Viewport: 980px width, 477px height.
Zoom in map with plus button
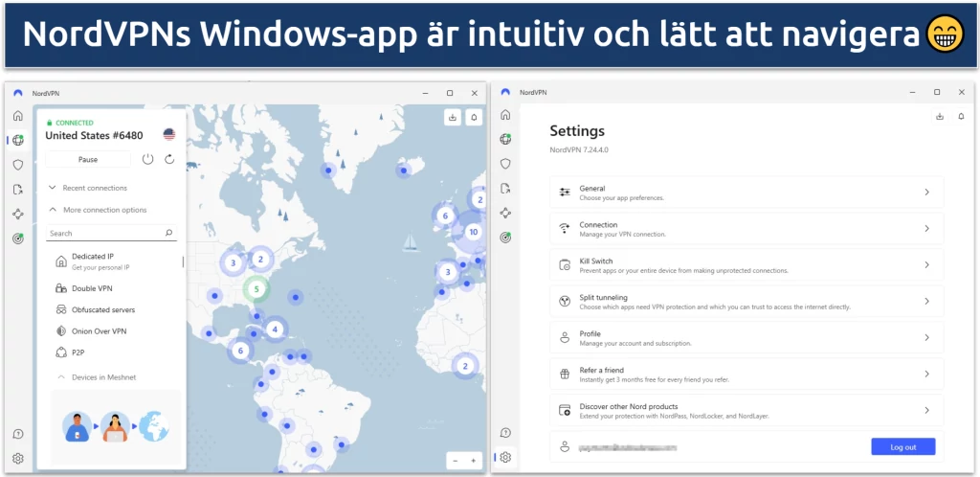[473, 461]
